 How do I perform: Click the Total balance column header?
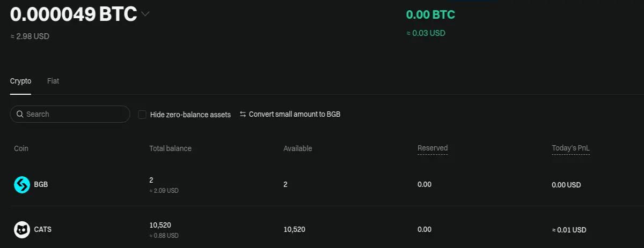tap(170, 148)
